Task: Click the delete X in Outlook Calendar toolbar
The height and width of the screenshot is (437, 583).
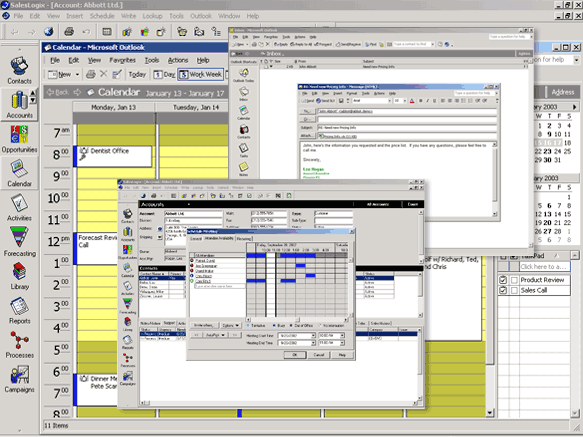Action: (104, 74)
